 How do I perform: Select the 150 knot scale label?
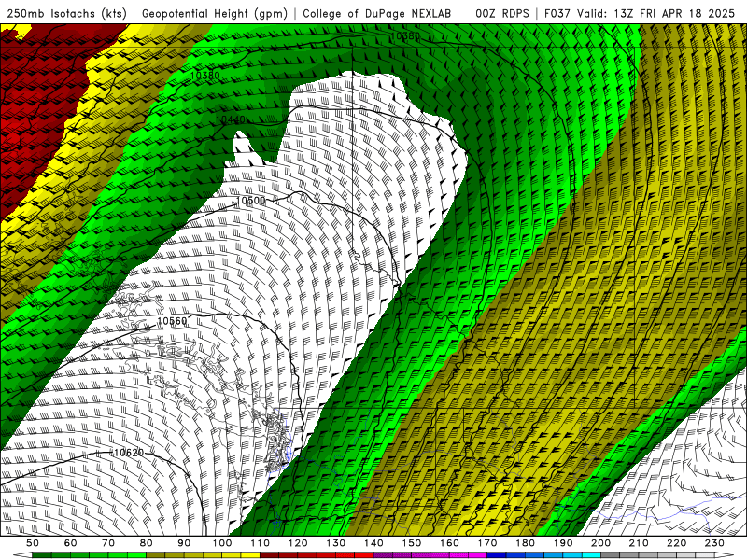(412, 543)
